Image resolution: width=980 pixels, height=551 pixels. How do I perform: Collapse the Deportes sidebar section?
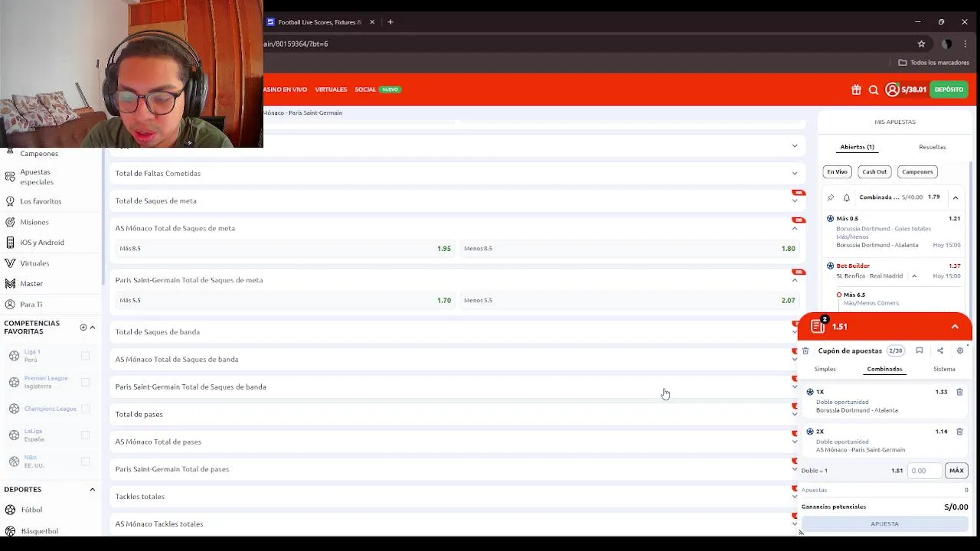click(93, 490)
